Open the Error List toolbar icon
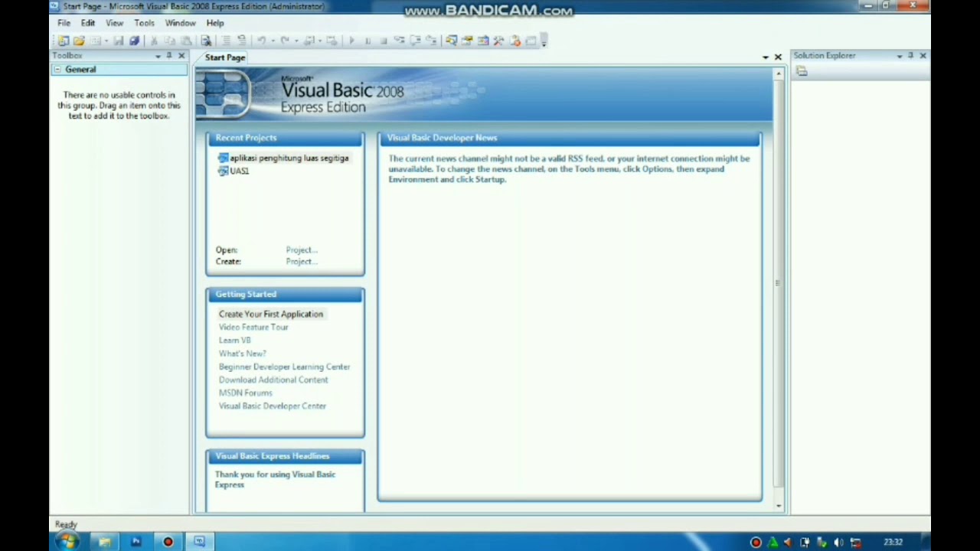This screenshot has width=980, height=551. tap(515, 41)
